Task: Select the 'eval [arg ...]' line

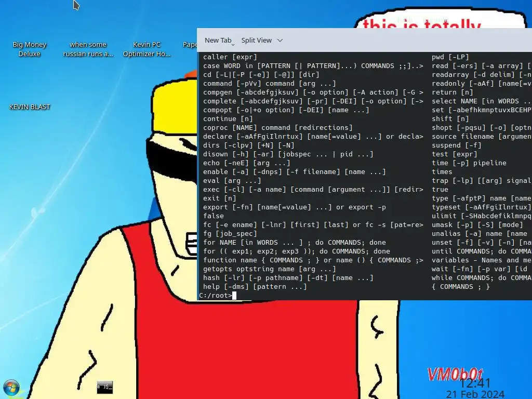Action: click(x=232, y=180)
